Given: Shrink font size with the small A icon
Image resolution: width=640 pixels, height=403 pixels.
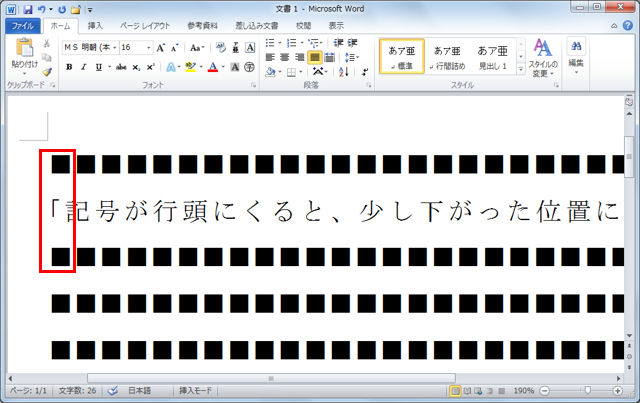Looking at the screenshot, I should pyautogui.click(x=175, y=48).
